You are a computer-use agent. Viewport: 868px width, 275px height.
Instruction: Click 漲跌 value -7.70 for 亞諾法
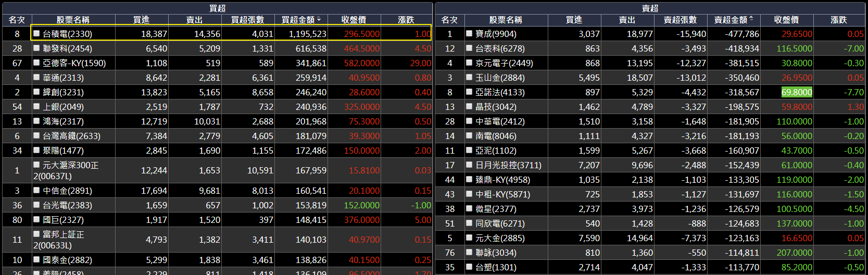(x=854, y=92)
